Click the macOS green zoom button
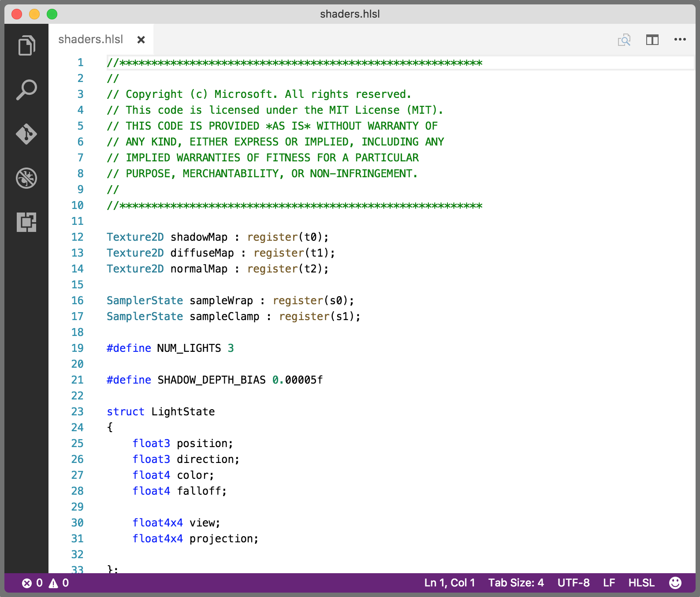700x597 pixels. click(52, 14)
